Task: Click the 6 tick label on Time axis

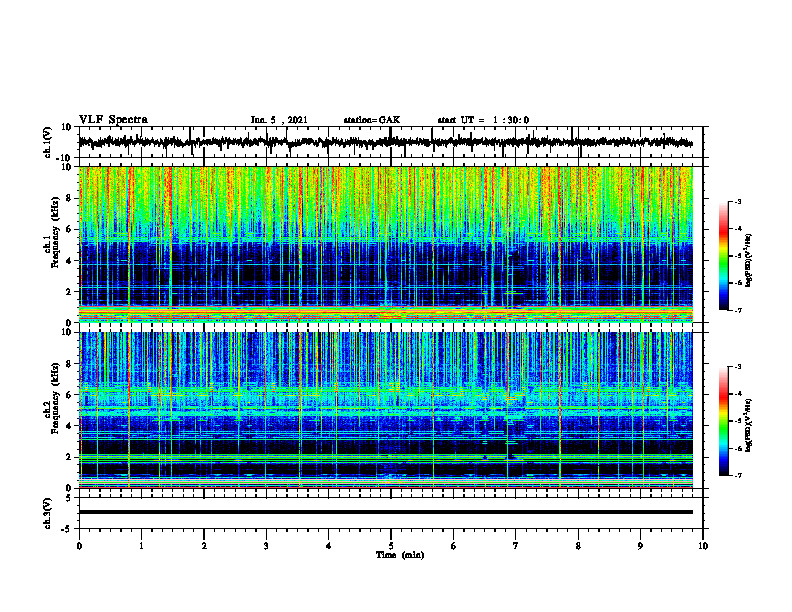Action: coord(454,546)
